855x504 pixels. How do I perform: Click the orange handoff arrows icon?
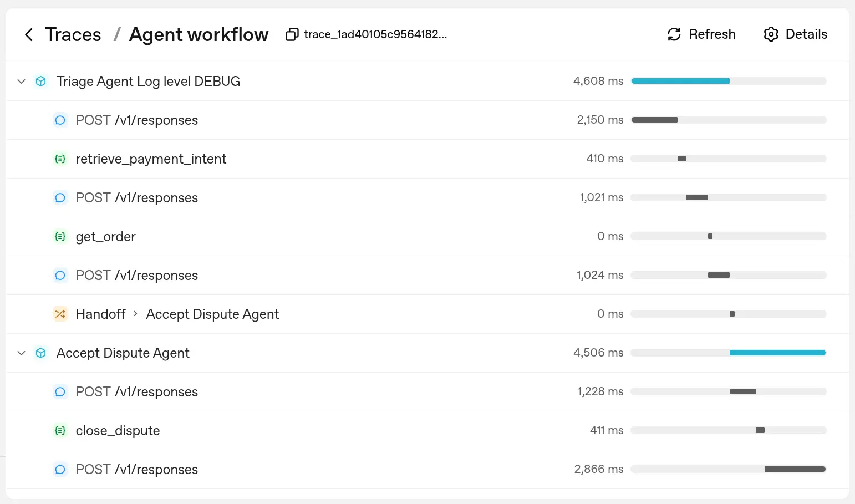[x=60, y=314]
